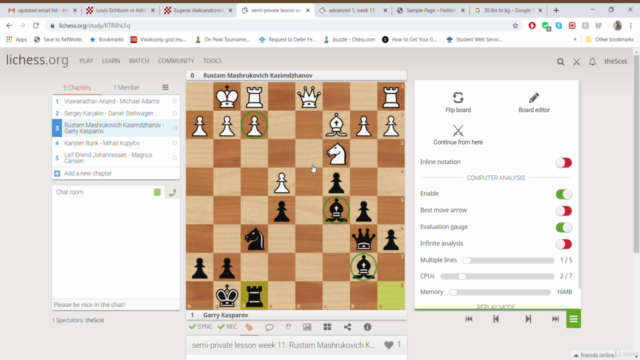Open the TOOLS menu
This screenshot has width=640, height=360.
pos(212,61)
